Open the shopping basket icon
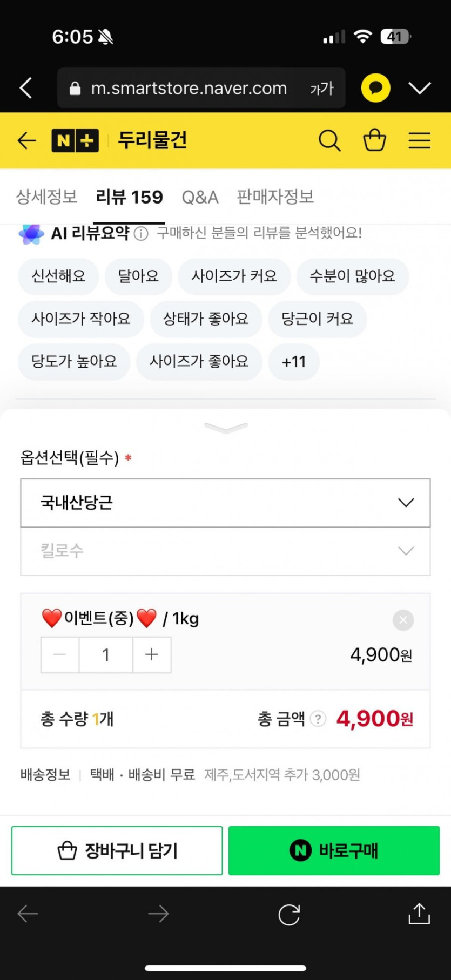Viewport: 451px width, 980px height. coord(374,140)
